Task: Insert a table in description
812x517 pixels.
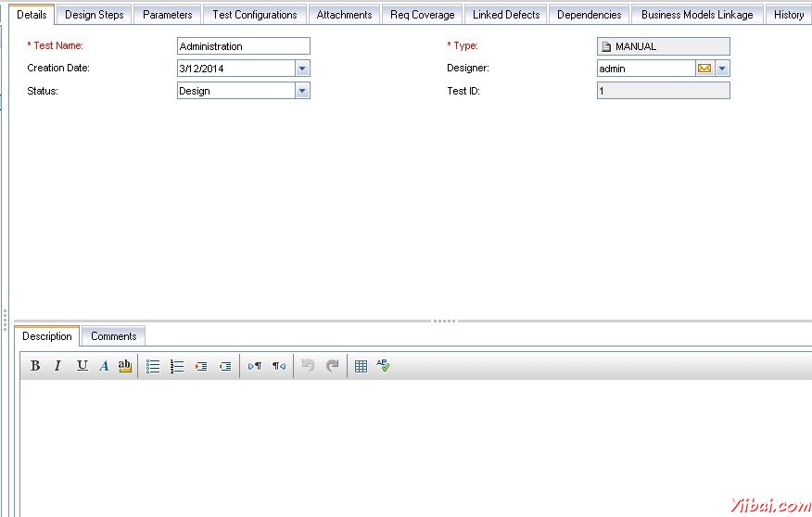Action: (361, 366)
